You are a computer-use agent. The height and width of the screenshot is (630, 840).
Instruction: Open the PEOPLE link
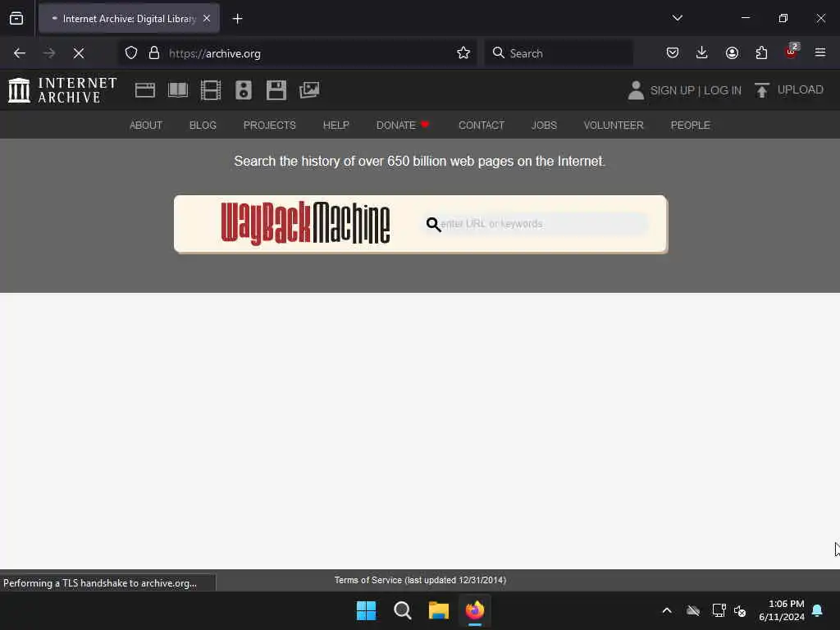pos(690,126)
